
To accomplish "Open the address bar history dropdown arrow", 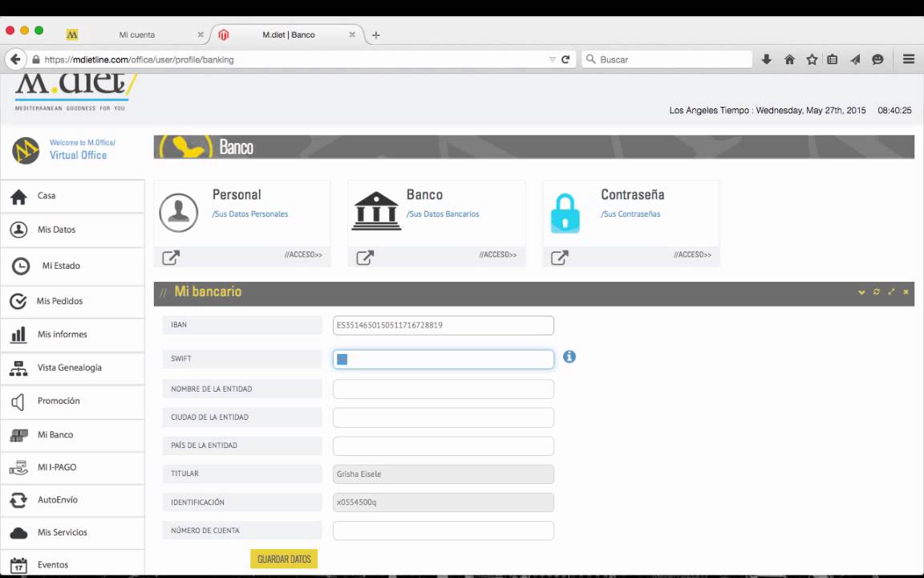I will [553, 59].
